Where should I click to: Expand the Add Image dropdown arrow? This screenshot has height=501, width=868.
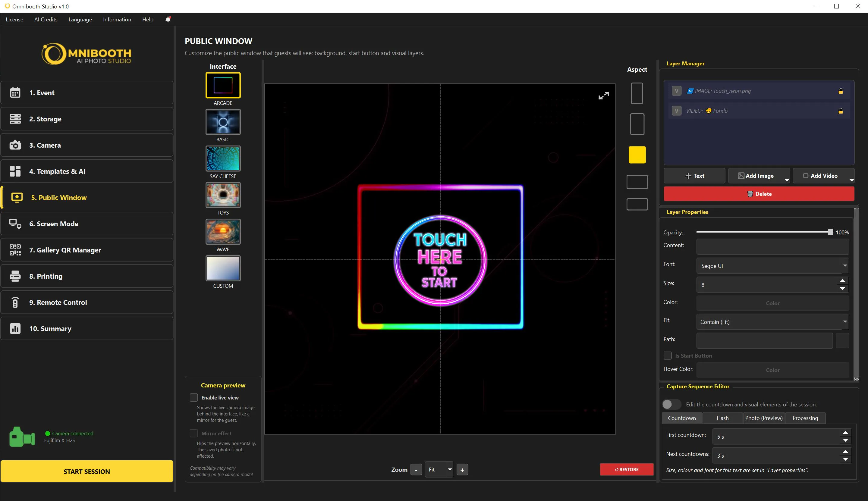tap(786, 180)
